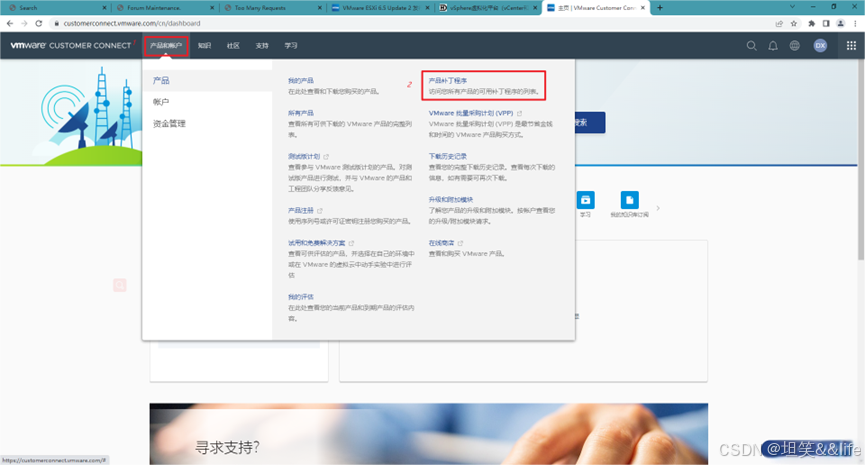
Task: Open the 学习 navigation menu
Action: [x=291, y=46]
